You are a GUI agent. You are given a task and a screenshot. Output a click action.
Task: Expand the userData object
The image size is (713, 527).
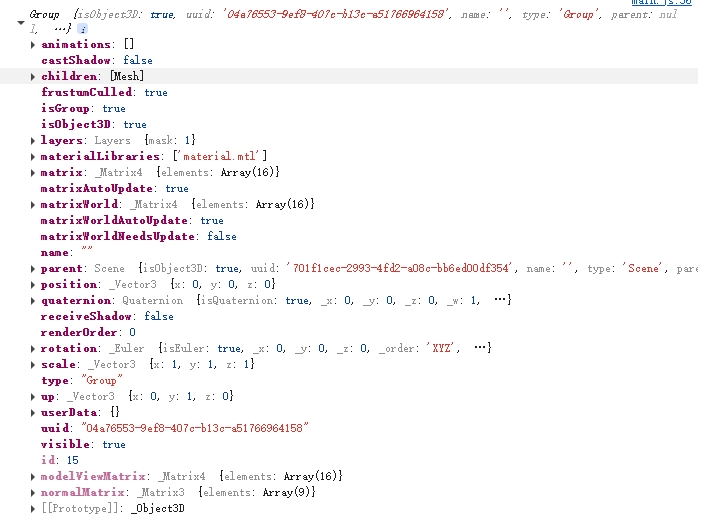[x=34, y=412]
